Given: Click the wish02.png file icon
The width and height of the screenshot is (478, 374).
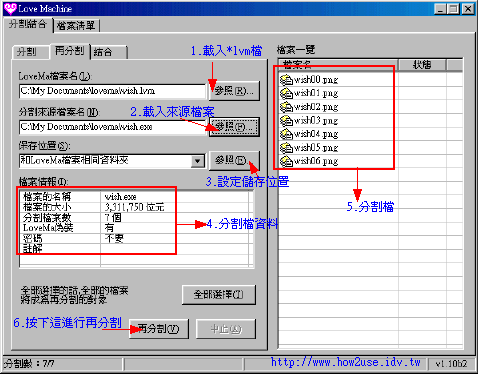Looking at the screenshot, I should point(286,107).
